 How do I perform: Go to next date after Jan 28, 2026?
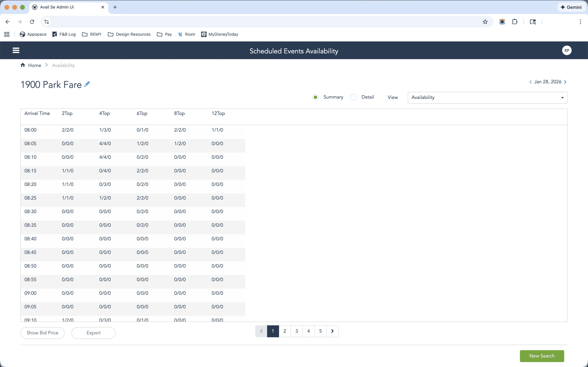pos(565,82)
